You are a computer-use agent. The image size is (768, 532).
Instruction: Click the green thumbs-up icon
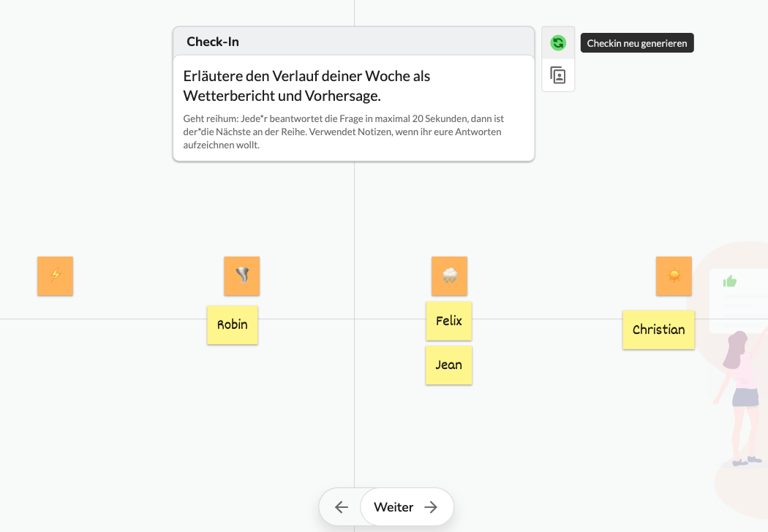(730, 281)
